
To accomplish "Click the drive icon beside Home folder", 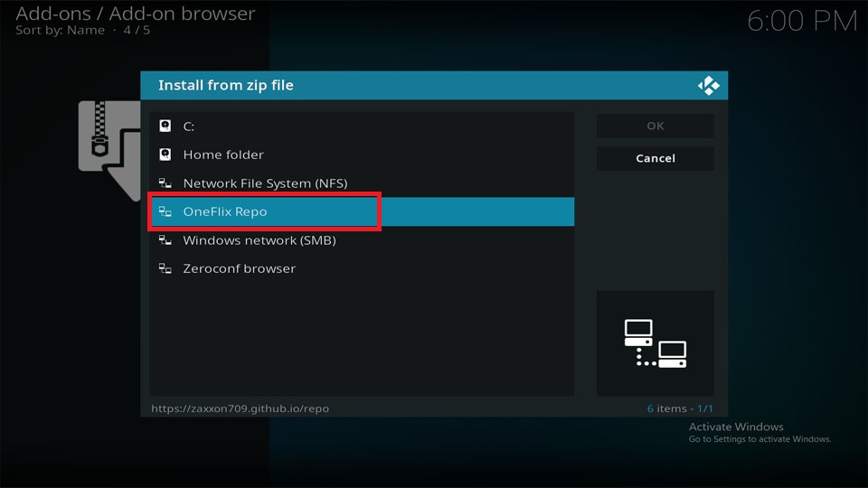I will [165, 155].
